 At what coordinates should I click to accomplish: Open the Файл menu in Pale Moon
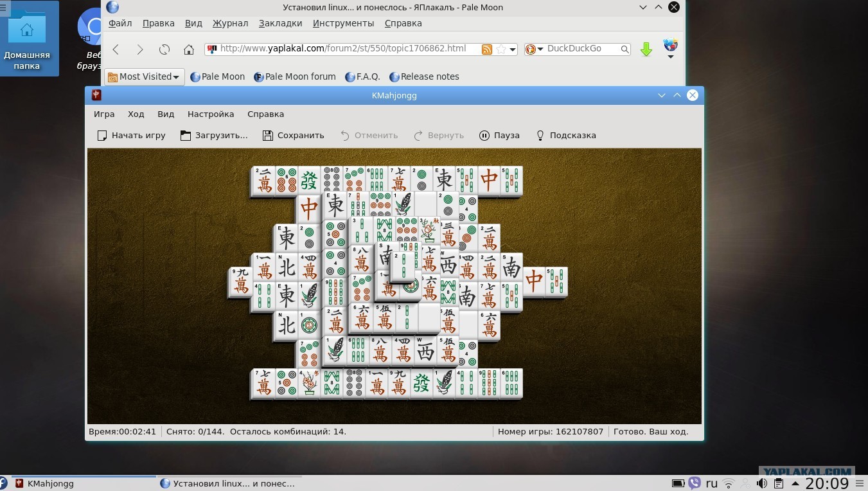[120, 23]
